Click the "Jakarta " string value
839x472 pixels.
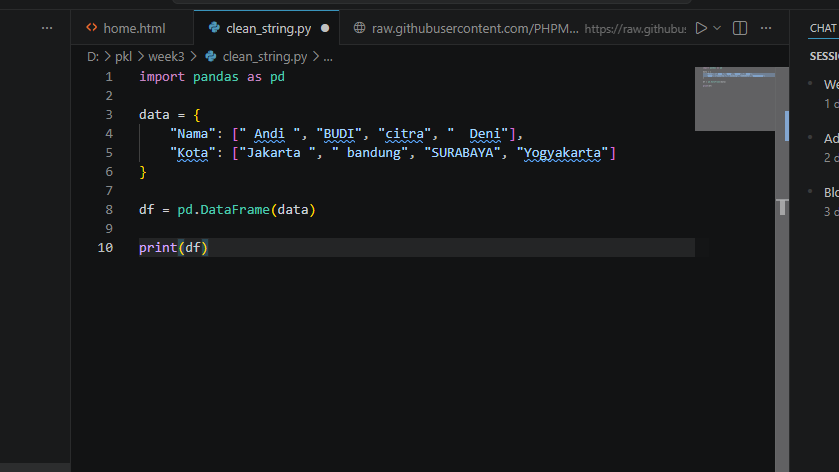pyautogui.click(x=277, y=153)
